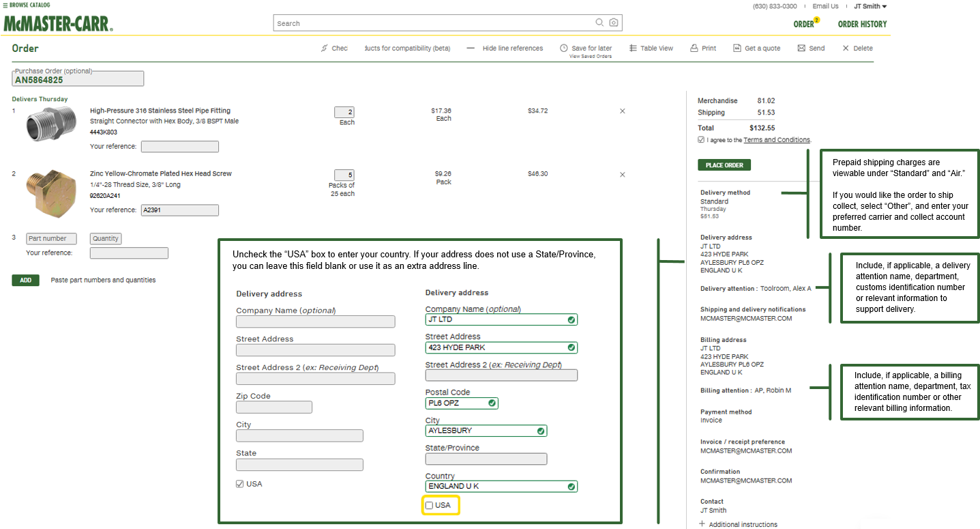The height and width of the screenshot is (529, 980).
Task: Click City field AYLESBURY
Action: click(486, 431)
